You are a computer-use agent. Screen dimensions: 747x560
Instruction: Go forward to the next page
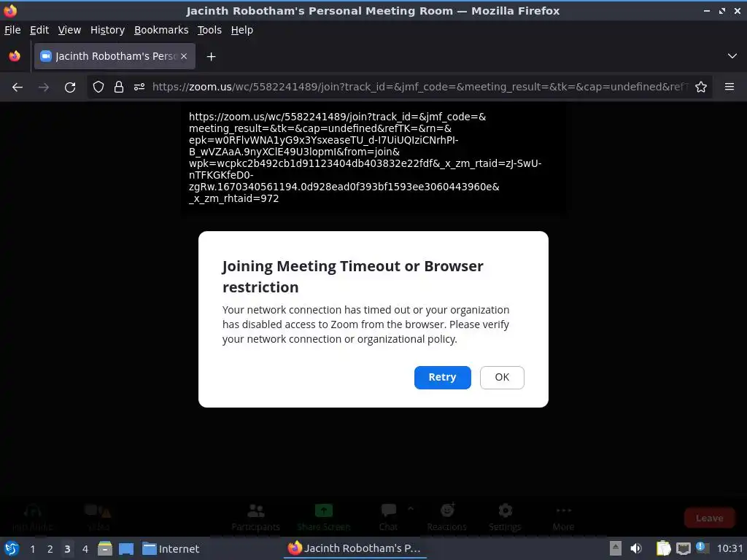(44, 87)
